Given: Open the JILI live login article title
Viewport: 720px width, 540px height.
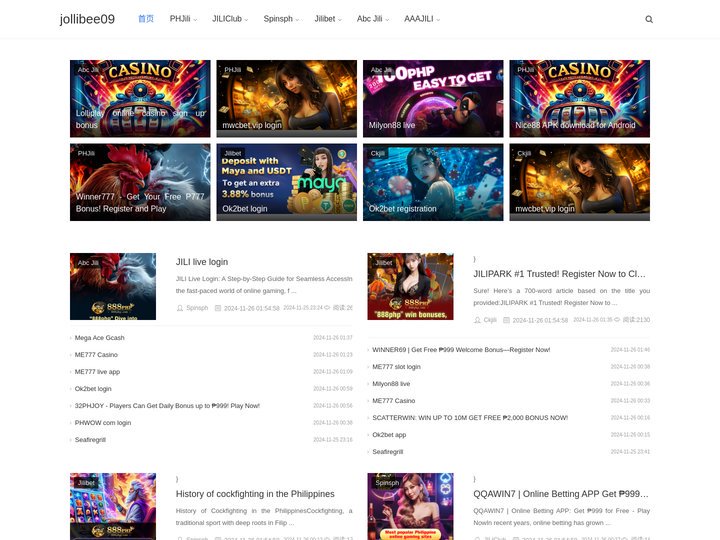Looking at the screenshot, I should click(x=202, y=262).
